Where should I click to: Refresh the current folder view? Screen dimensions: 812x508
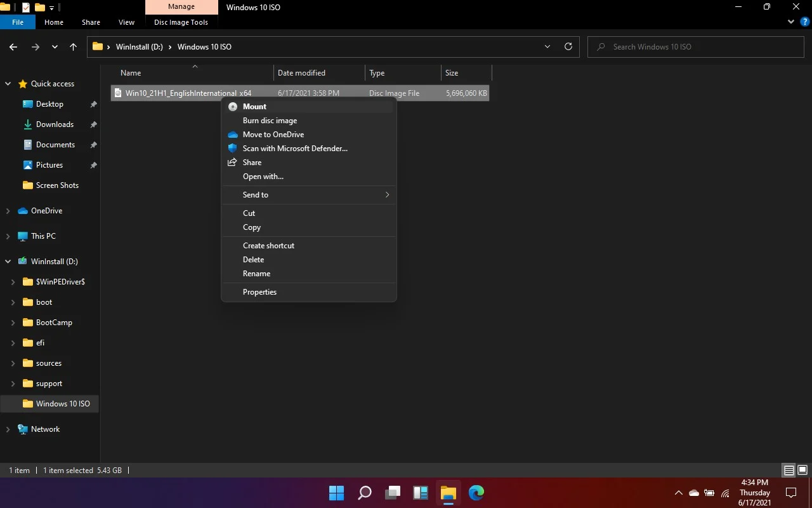(568, 46)
